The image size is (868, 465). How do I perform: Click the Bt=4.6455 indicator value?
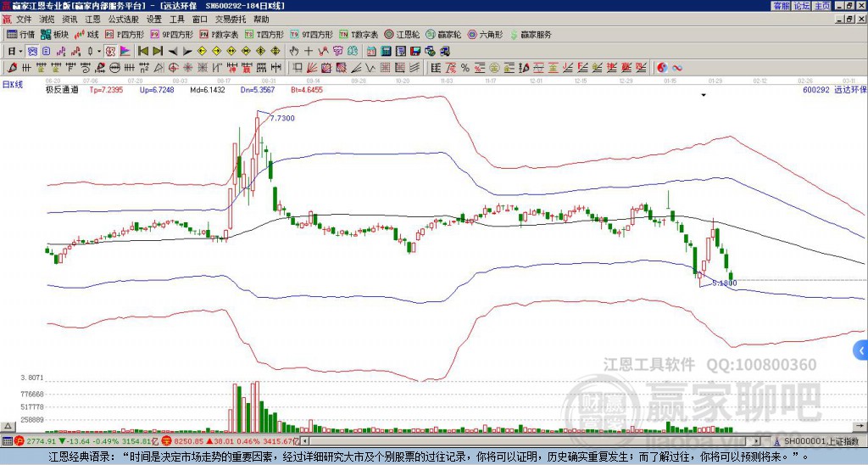(x=307, y=90)
